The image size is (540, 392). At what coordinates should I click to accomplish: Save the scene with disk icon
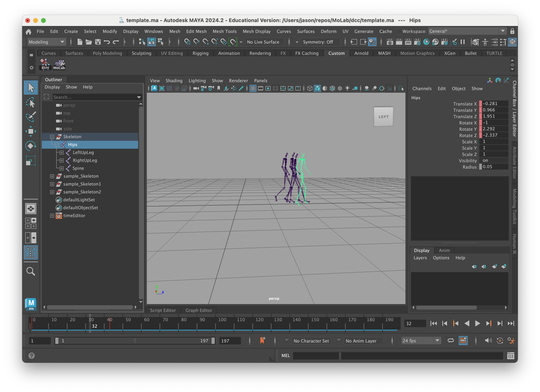98,42
